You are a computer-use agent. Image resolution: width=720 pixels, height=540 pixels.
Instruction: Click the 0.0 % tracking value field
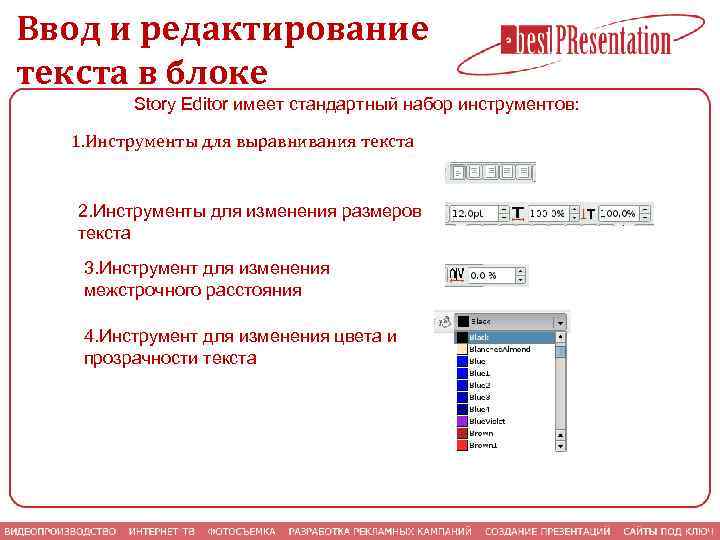pos(490,276)
